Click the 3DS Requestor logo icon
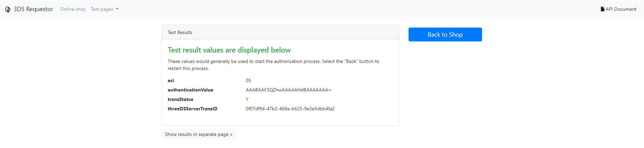The image size is (644, 148). point(8,9)
